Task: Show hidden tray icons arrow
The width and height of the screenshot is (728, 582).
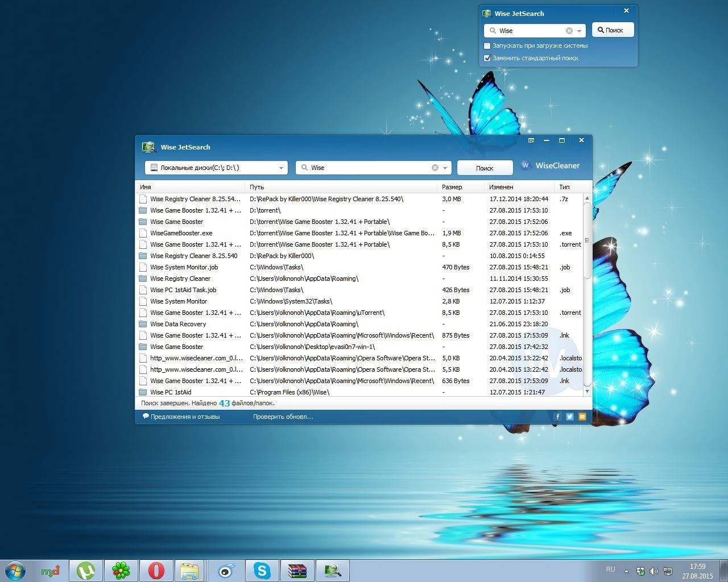Action: [x=627, y=571]
